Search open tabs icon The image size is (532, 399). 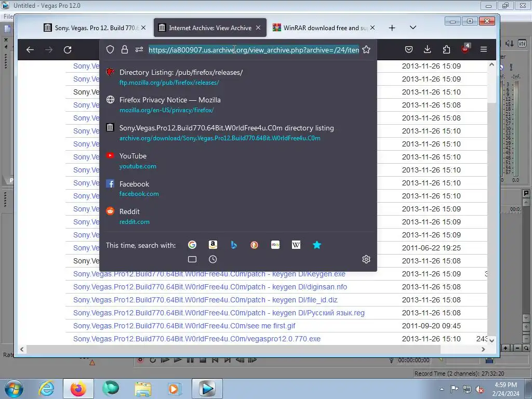192,259
